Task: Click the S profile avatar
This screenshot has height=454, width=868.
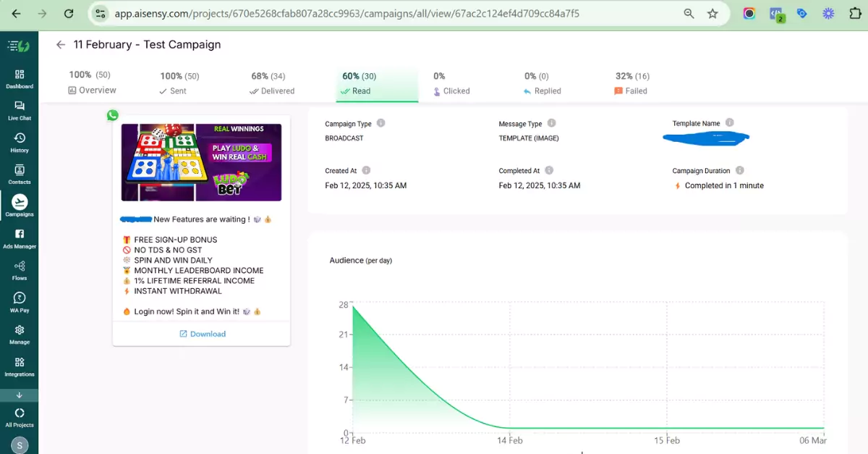Action: tap(20, 445)
